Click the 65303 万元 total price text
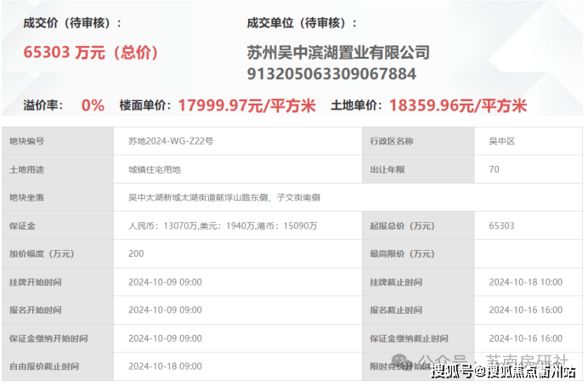 point(90,53)
